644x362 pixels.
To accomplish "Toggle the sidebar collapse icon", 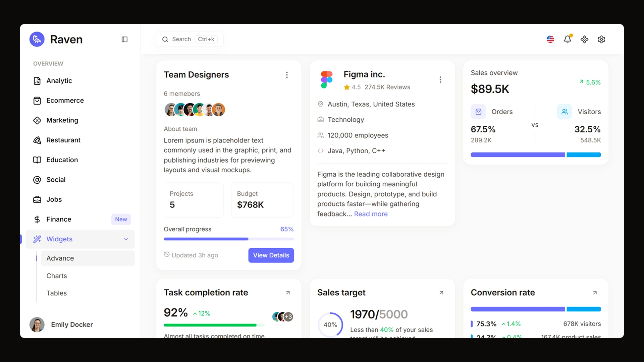I will (x=124, y=40).
